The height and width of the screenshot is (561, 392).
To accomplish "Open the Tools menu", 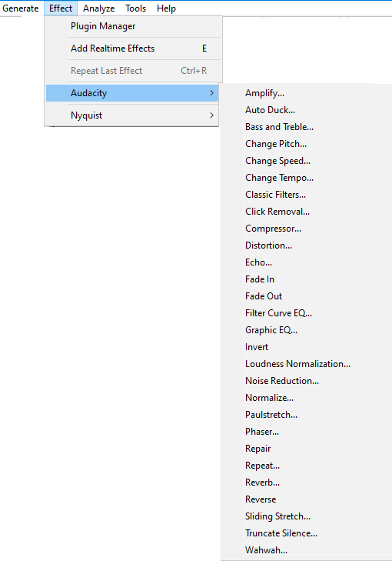I will (135, 8).
